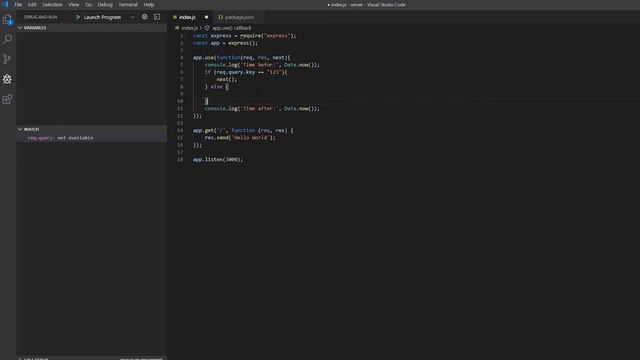
Task: Click line number 1 in the gutter
Action: click(x=182, y=36)
